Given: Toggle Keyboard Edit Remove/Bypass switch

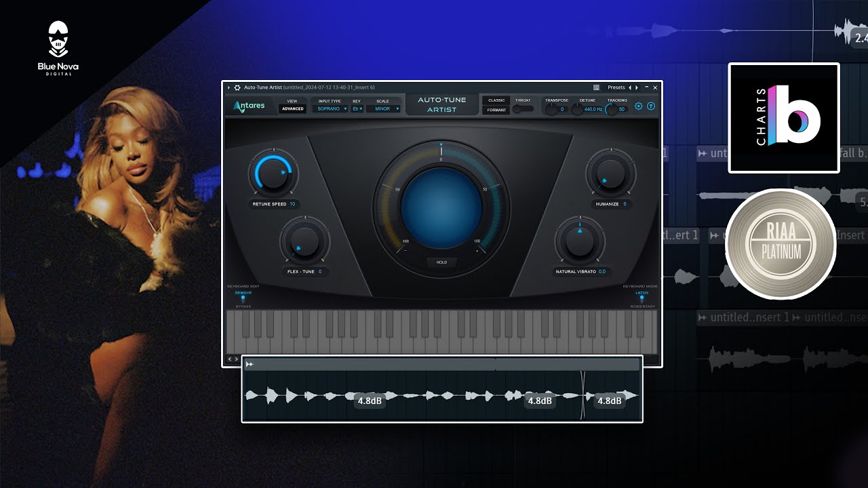Looking at the screenshot, I should [x=243, y=299].
